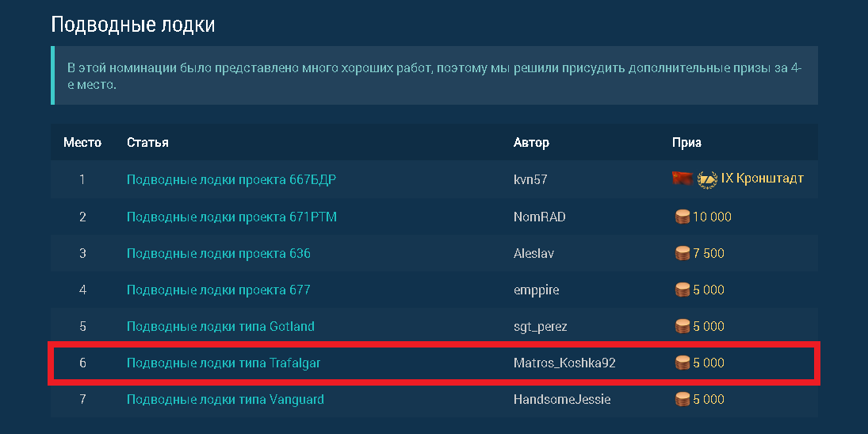Click coin icon in sgt_perez's prize row
Image resolution: width=868 pixels, height=434 pixels.
click(x=683, y=326)
